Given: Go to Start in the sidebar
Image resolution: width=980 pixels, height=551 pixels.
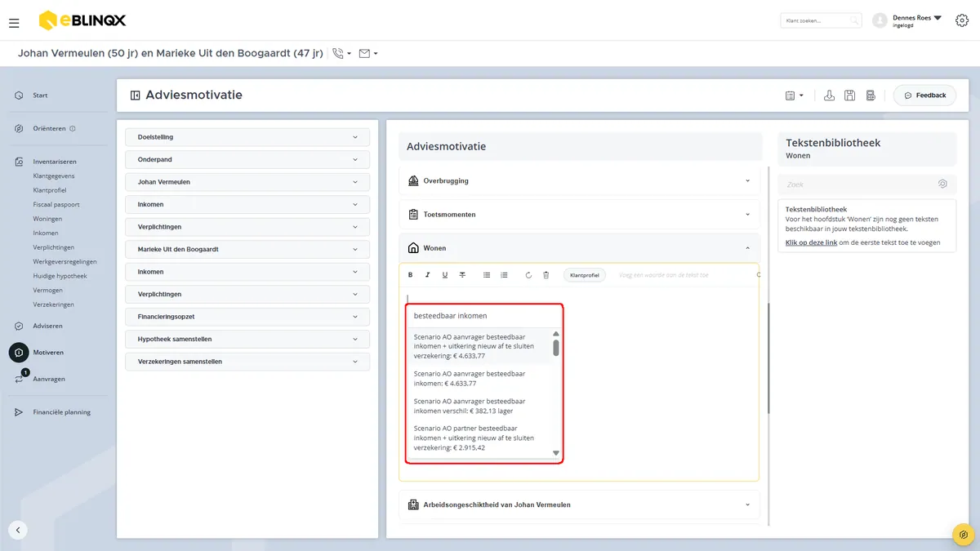Looking at the screenshot, I should pyautogui.click(x=40, y=96).
